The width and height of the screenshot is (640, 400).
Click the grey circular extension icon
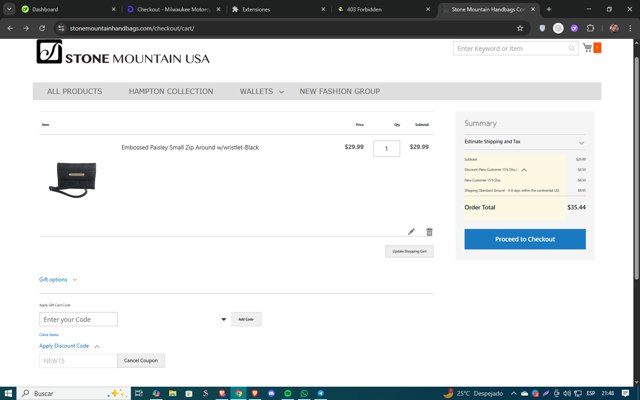[x=558, y=28]
